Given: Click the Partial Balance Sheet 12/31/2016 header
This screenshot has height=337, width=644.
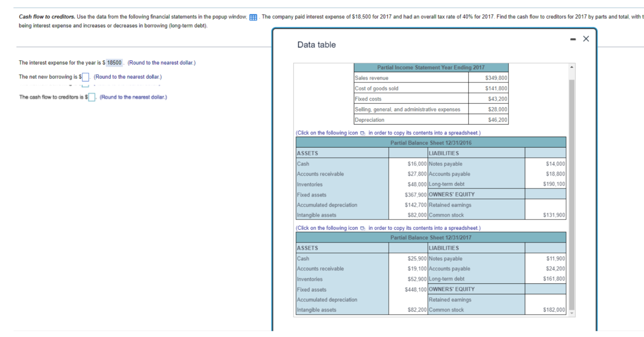Looking at the screenshot, I should [431, 143].
